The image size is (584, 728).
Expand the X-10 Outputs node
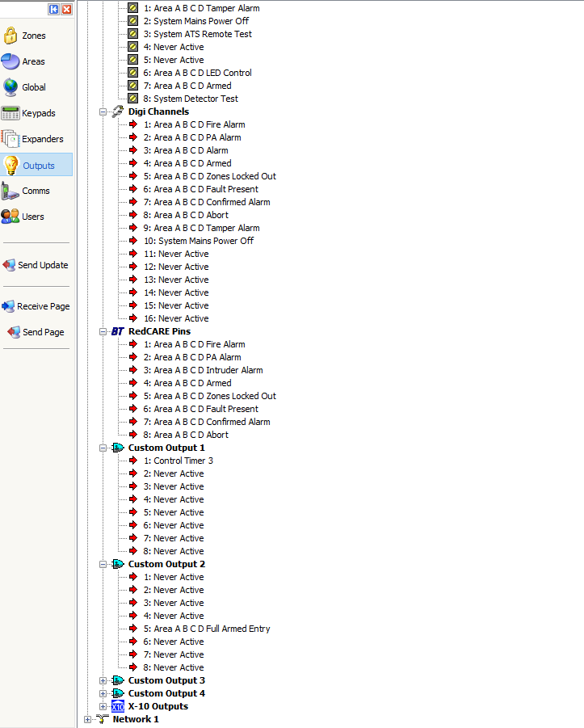(103, 707)
